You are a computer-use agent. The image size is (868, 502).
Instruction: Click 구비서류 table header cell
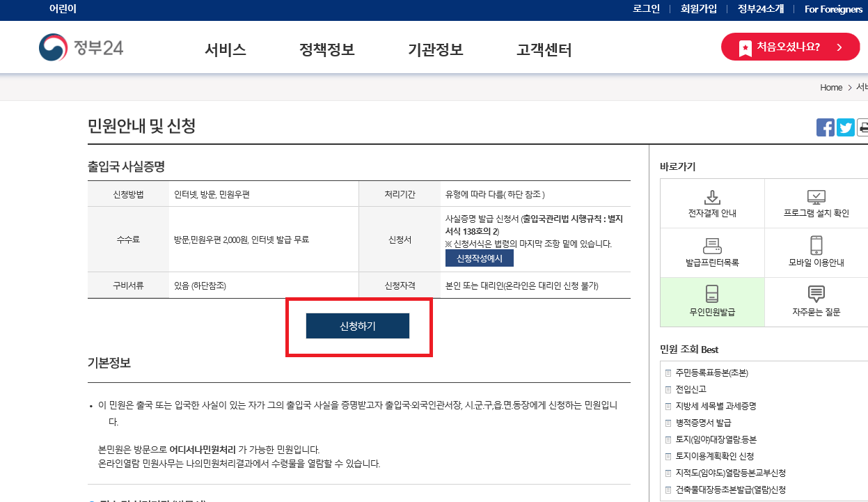pyautogui.click(x=128, y=285)
